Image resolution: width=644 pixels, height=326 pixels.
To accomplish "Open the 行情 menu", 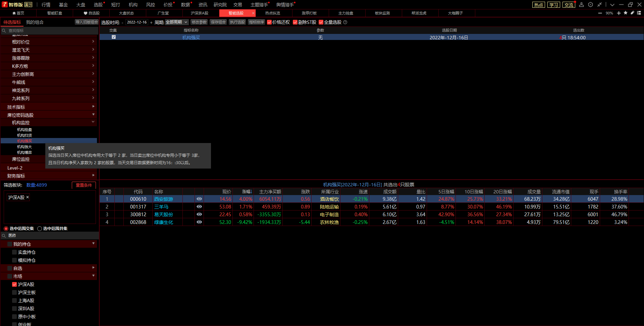I will [x=46, y=5].
